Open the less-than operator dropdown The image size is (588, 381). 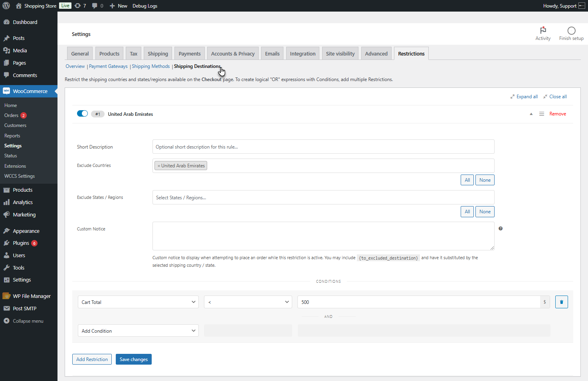point(248,302)
